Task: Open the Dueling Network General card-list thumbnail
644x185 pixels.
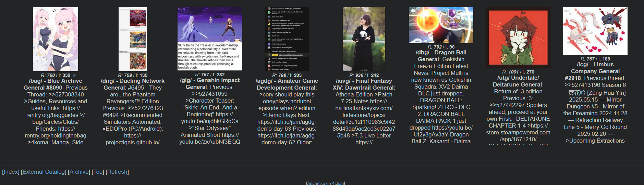Action: tap(133, 39)
